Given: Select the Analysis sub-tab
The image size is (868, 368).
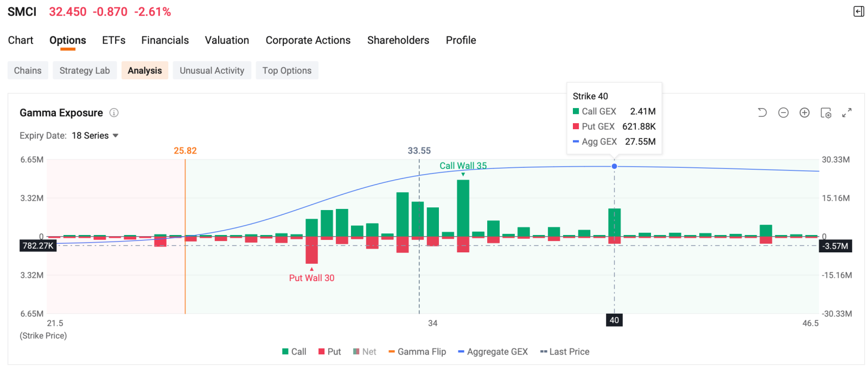Looking at the screenshot, I should click(x=145, y=71).
